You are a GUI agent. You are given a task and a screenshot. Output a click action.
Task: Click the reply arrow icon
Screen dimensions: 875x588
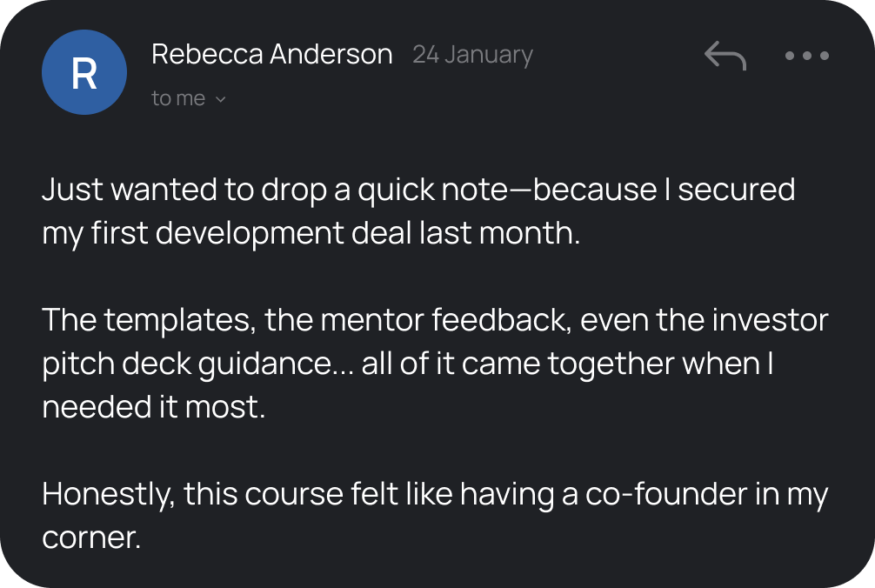(x=725, y=57)
